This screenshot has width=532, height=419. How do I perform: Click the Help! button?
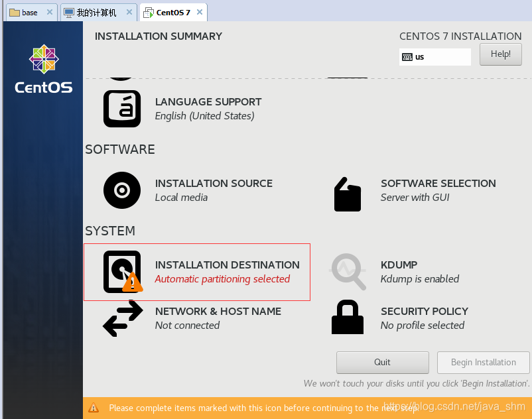click(500, 54)
